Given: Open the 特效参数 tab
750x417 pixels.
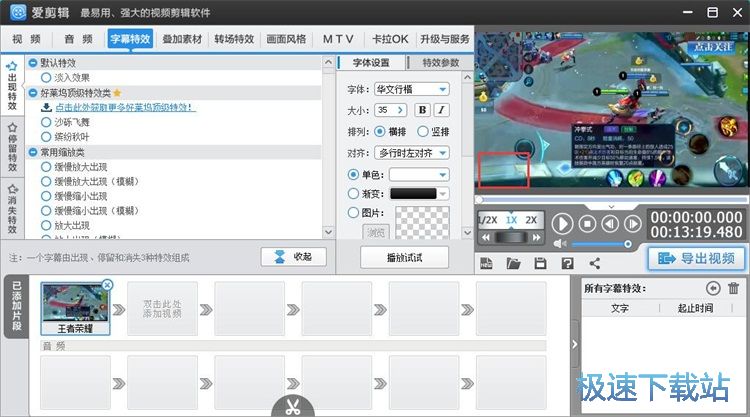Looking at the screenshot, I should (x=440, y=62).
